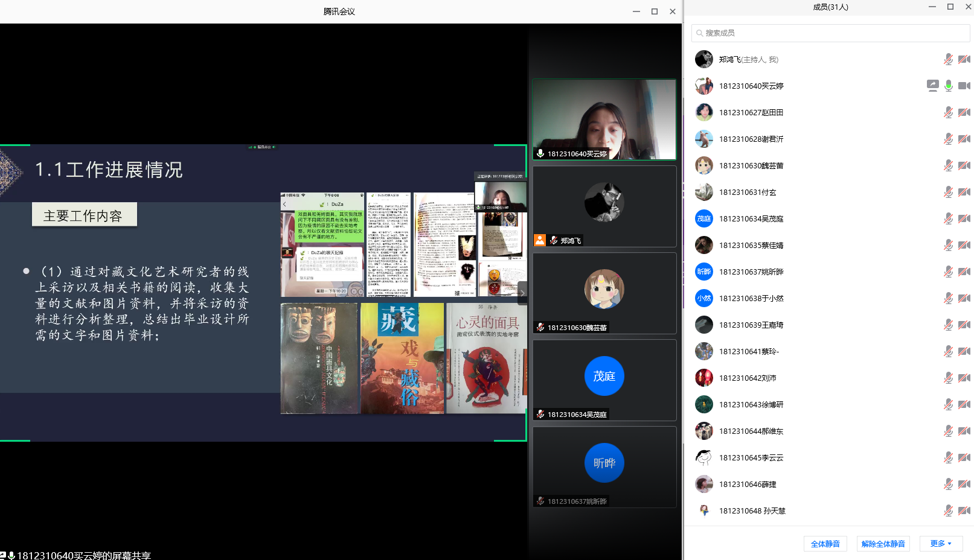Click the search magnifier icon in member search
Viewport: 974px width, 560px height.
(x=699, y=33)
